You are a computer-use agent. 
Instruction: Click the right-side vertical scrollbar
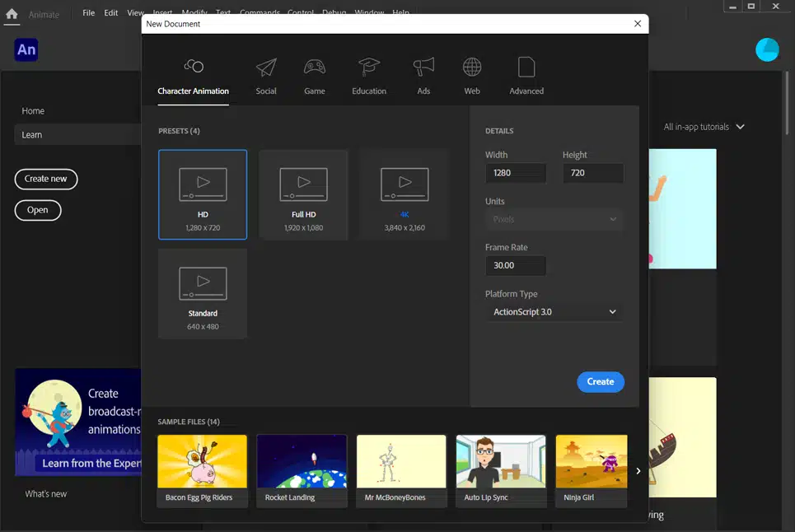click(787, 103)
